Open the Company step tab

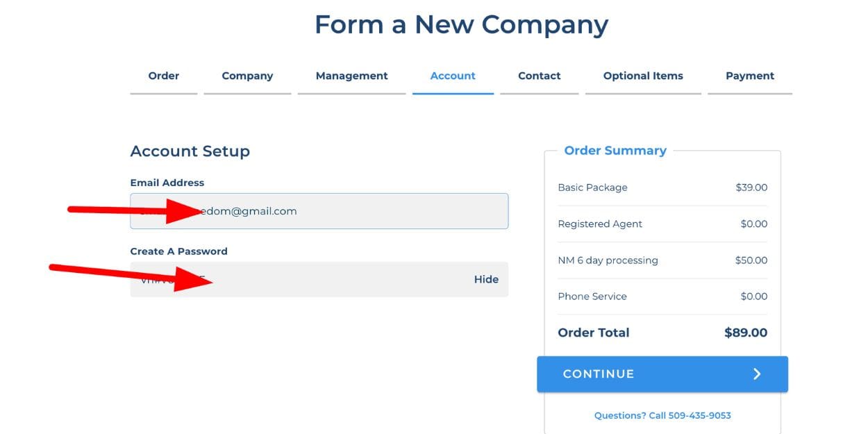coord(247,76)
